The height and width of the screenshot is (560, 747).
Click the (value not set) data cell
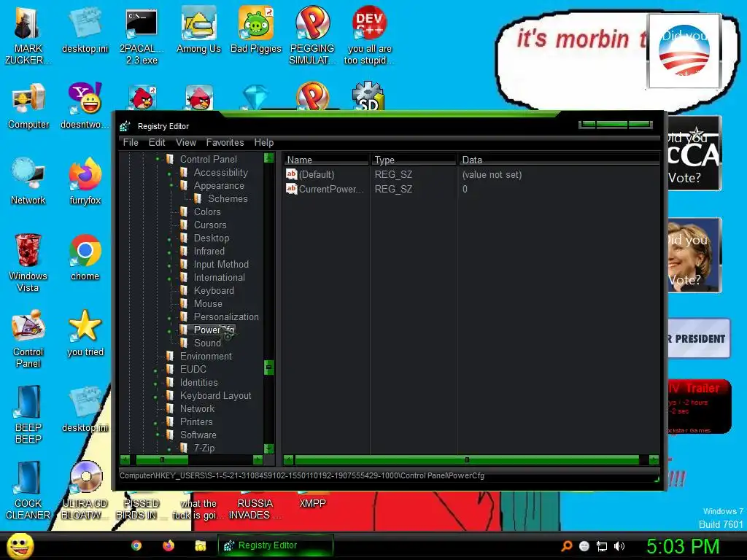click(x=492, y=175)
